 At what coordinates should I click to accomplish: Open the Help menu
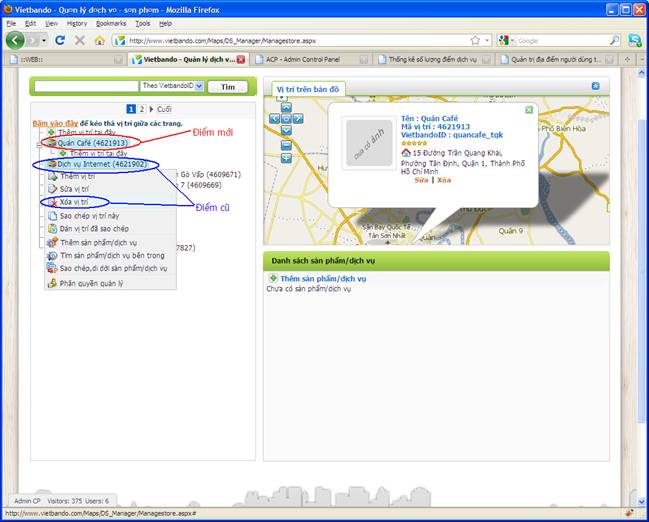(165, 24)
